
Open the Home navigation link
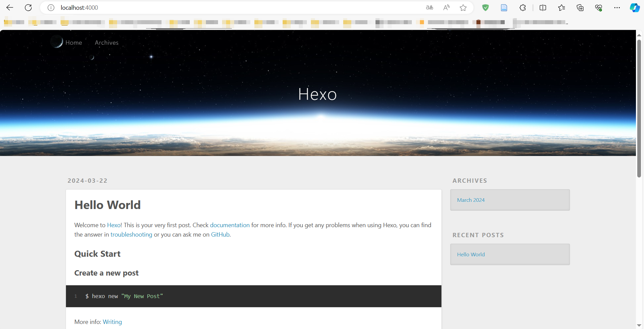coord(74,43)
